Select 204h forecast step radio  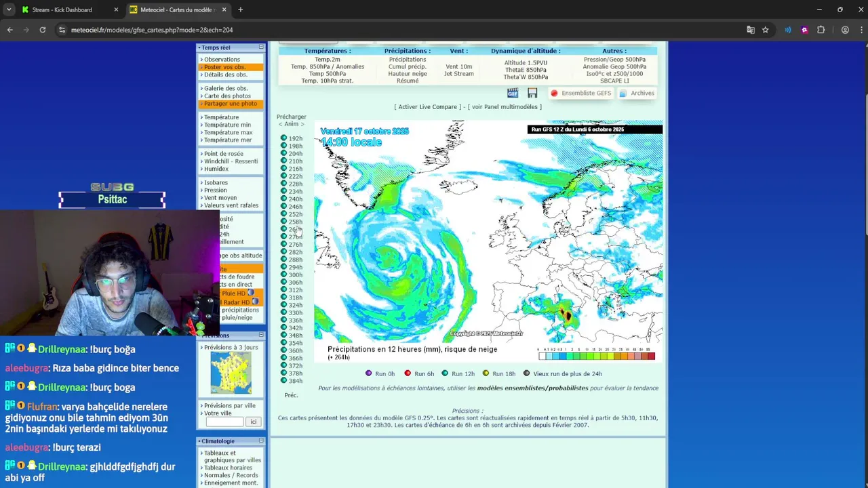pos(283,153)
